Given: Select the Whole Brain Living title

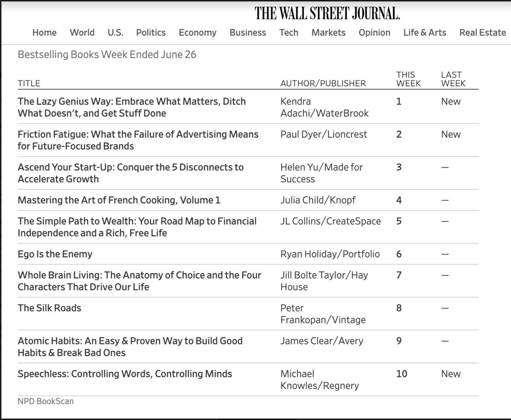Looking at the screenshot, I should click(139, 281).
